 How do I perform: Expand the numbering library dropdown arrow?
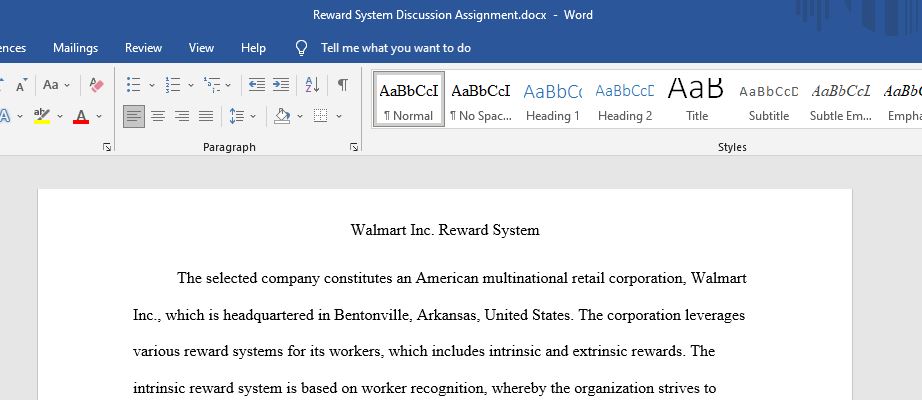coord(191,85)
